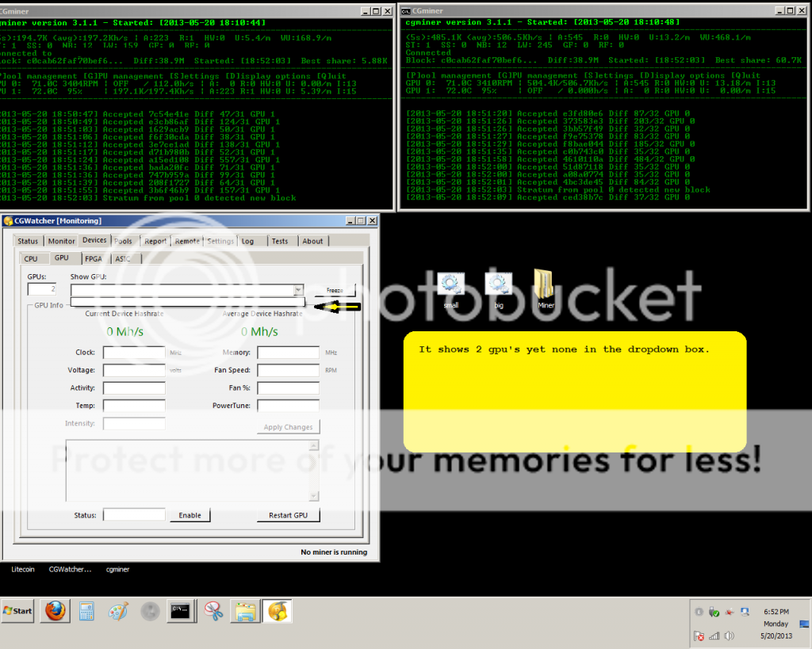Switch to the command prompt taskbar button
The width and height of the screenshot is (812, 649).
181,612
